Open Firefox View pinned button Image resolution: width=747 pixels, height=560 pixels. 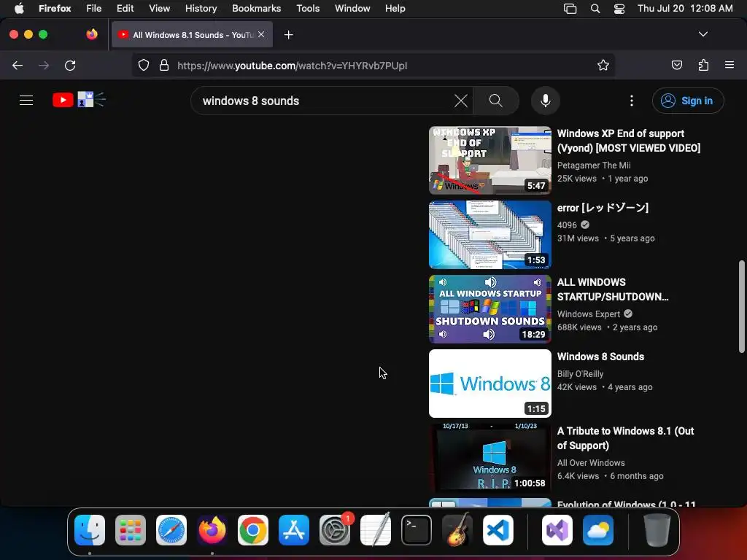92,34
